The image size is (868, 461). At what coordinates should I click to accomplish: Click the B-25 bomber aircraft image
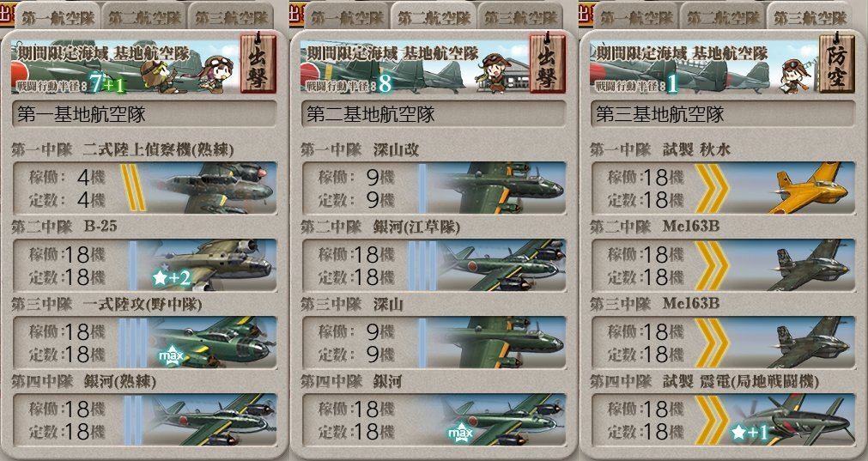[213, 265]
